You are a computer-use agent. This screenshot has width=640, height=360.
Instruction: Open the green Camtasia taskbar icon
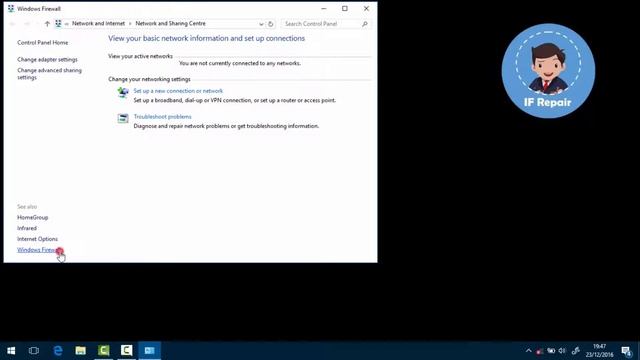(104, 351)
